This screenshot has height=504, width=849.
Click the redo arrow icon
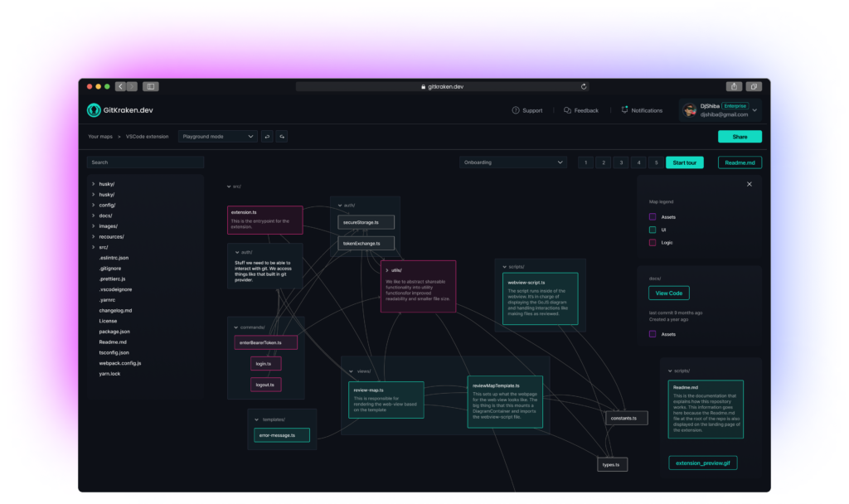282,137
